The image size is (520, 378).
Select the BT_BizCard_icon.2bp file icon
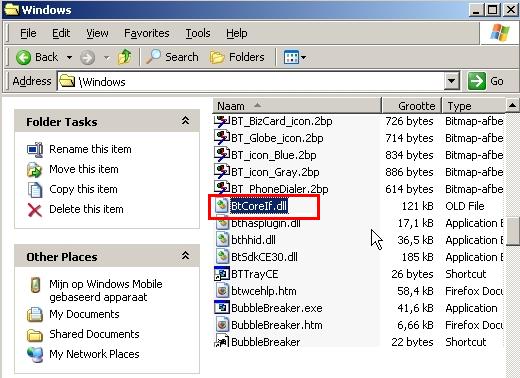[x=222, y=121]
